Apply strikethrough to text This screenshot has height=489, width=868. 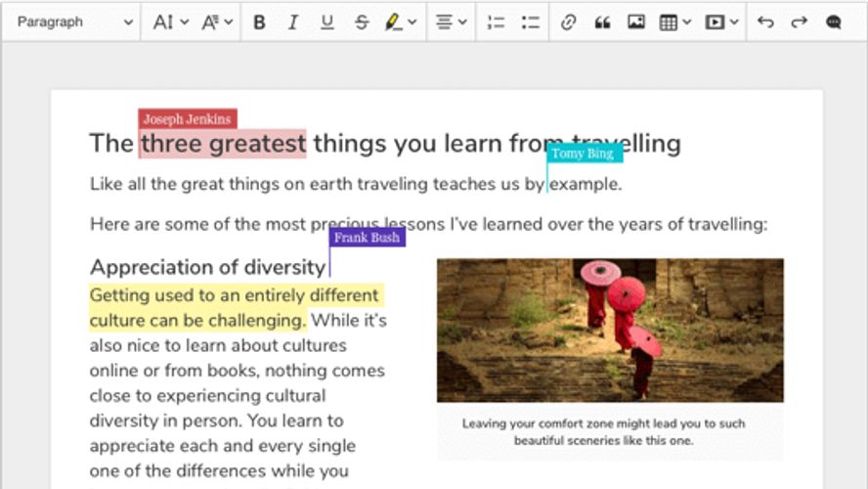(361, 22)
